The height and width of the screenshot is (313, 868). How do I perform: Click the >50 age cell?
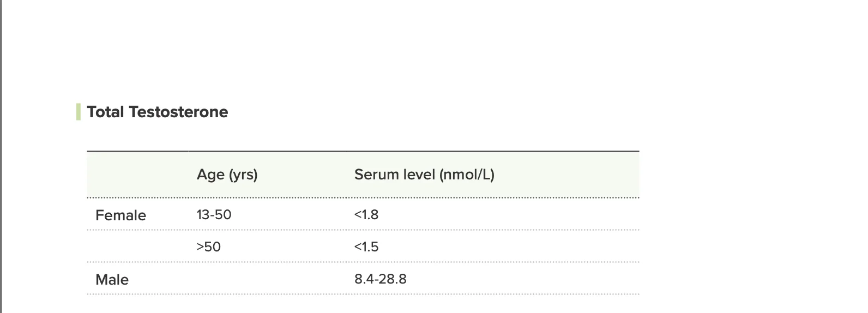tap(209, 247)
